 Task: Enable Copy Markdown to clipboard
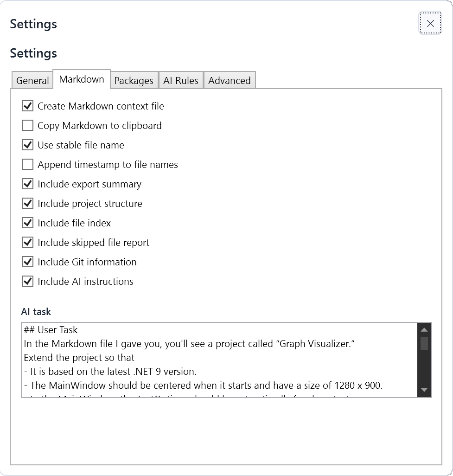(x=28, y=125)
